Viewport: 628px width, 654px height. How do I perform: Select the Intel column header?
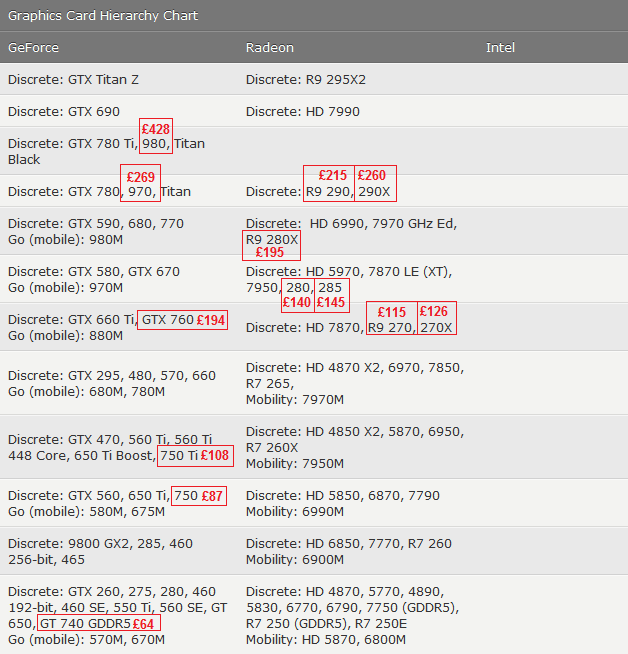pyautogui.click(x=500, y=48)
